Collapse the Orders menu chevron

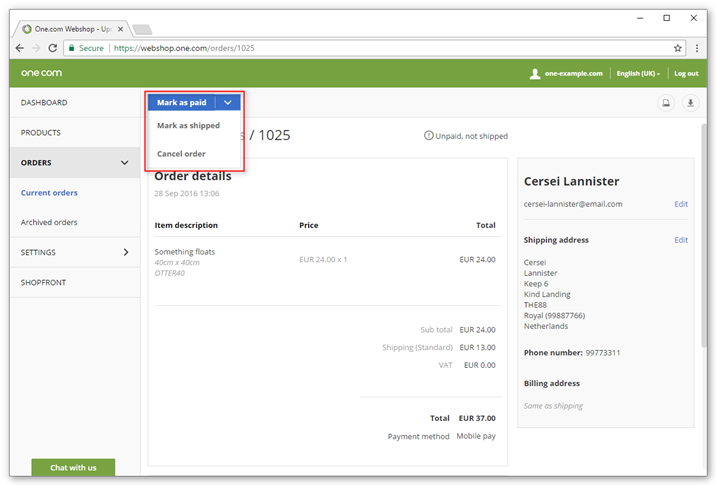pyautogui.click(x=125, y=163)
